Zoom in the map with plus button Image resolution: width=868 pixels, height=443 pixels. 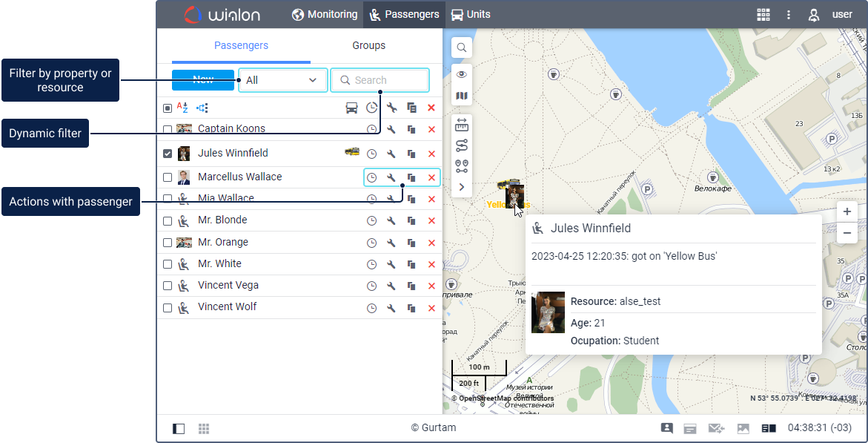point(847,211)
